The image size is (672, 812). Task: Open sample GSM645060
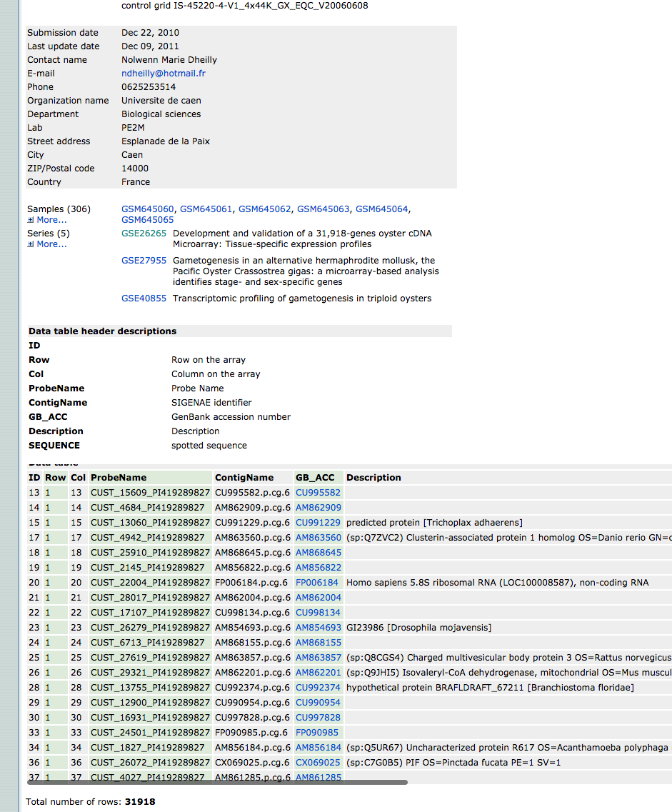point(148,209)
